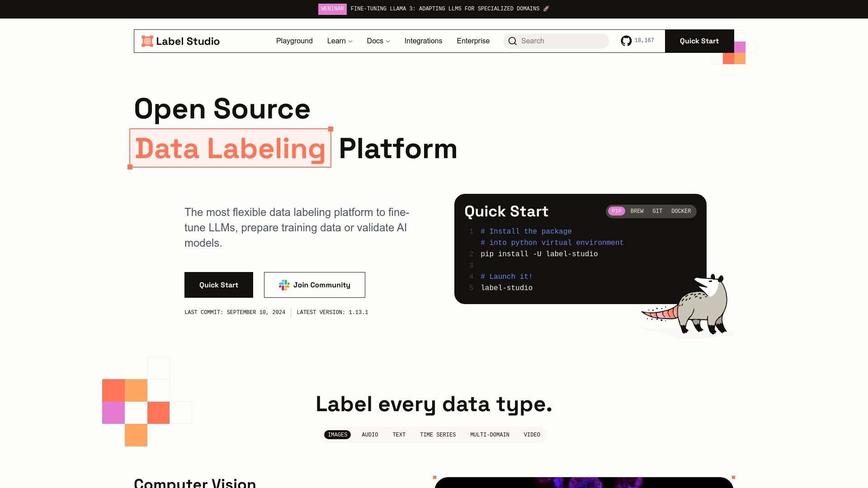Viewport: 868px width, 488px height.
Task: Expand the Learn menu chevron
Action: click(350, 42)
